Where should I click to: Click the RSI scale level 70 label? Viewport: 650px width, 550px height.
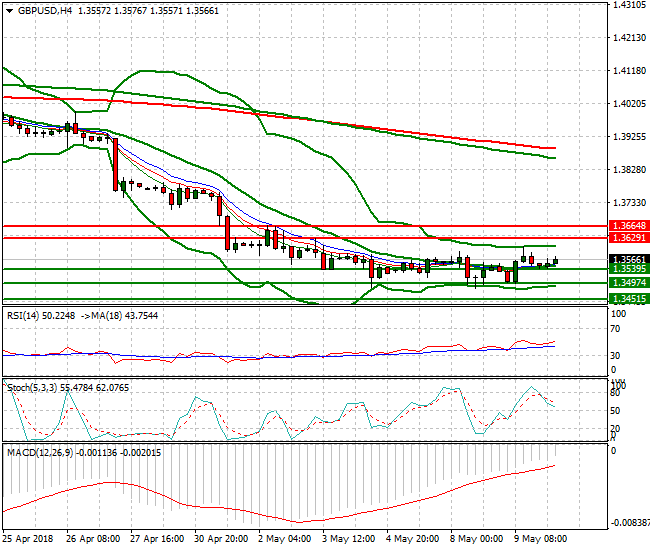[x=616, y=329]
